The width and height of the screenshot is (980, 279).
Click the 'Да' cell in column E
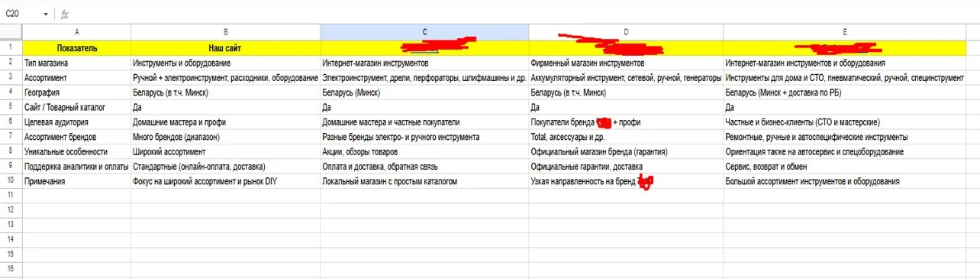pos(845,107)
